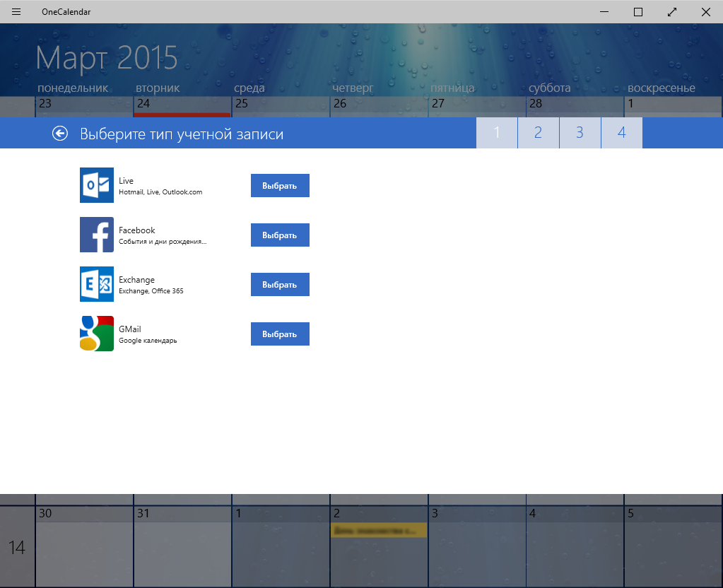
Task: Select day 23 under понедельник
Action: pos(84,107)
